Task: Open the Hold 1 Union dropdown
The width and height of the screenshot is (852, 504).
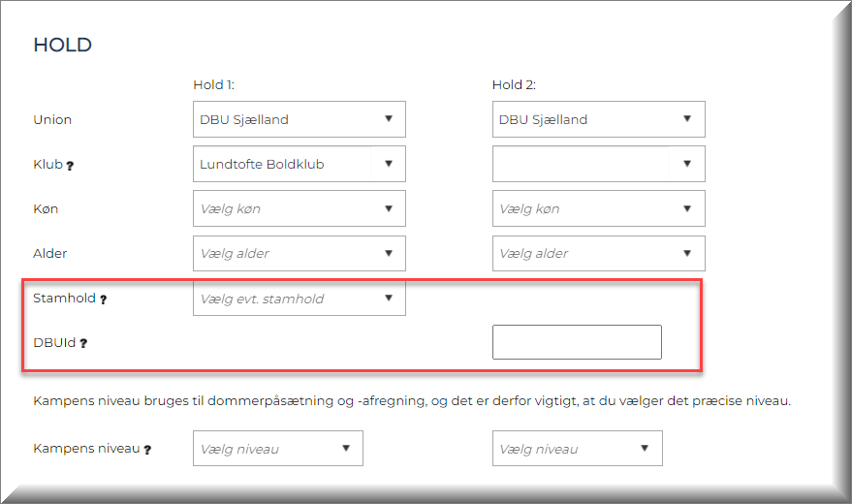Action: point(299,119)
